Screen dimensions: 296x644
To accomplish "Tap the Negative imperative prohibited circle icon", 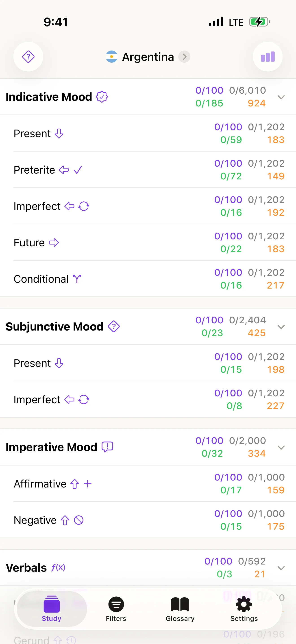I will pos(79,520).
